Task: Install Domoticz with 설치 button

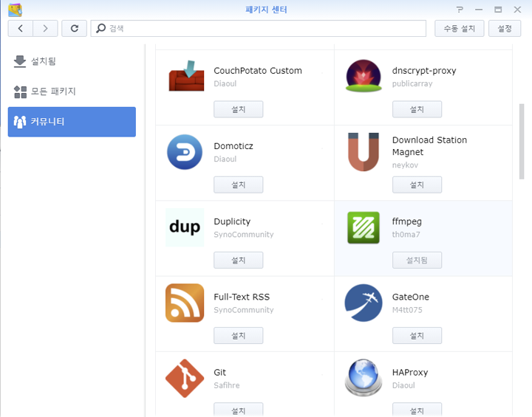Action: coord(238,185)
